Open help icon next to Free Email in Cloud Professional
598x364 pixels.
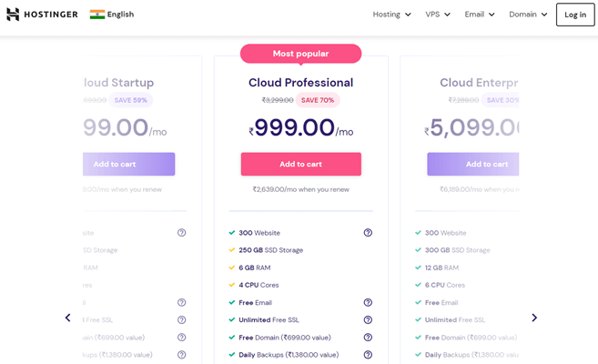click(x=368, y=302)
